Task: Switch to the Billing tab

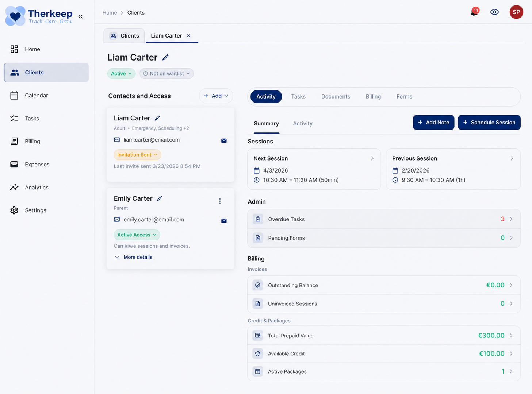Action: [373, 96]
